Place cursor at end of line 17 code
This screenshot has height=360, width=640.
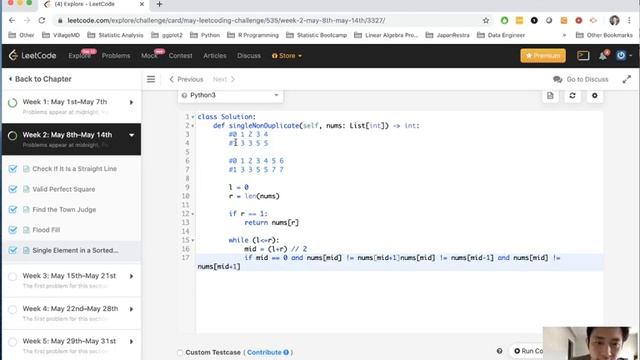click(x=241, y=267)
